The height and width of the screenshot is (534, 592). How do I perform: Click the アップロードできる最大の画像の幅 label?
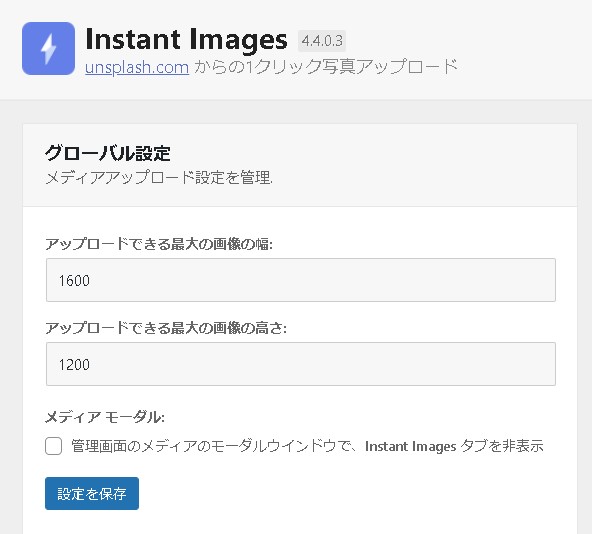click(159, 244)
